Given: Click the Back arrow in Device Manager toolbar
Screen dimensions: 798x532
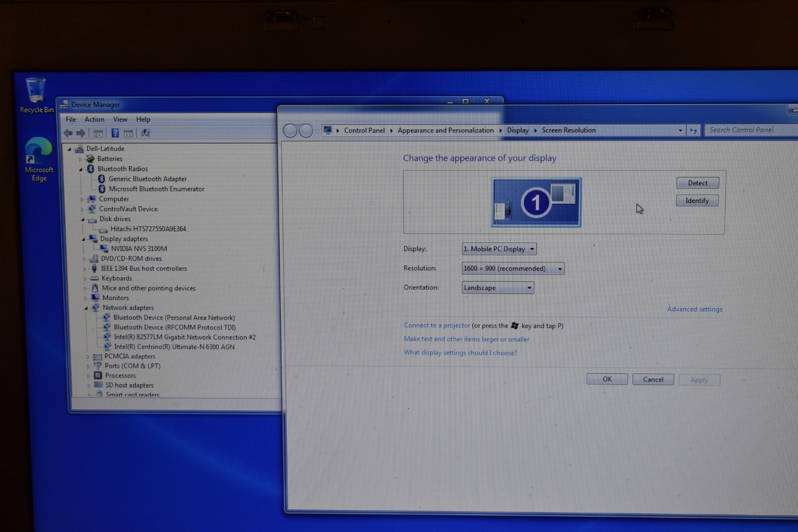Looking at the screenshot, I should click(x=68, y=133).
